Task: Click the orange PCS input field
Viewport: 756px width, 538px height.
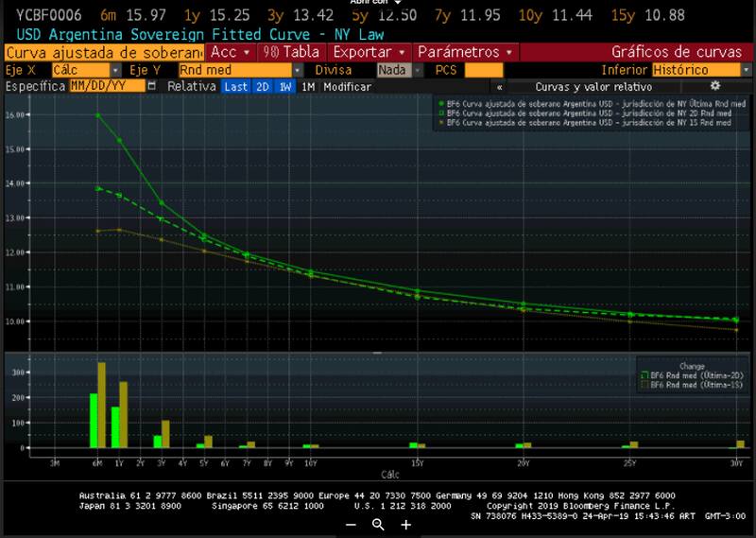Action: click(x=483, y=70)
